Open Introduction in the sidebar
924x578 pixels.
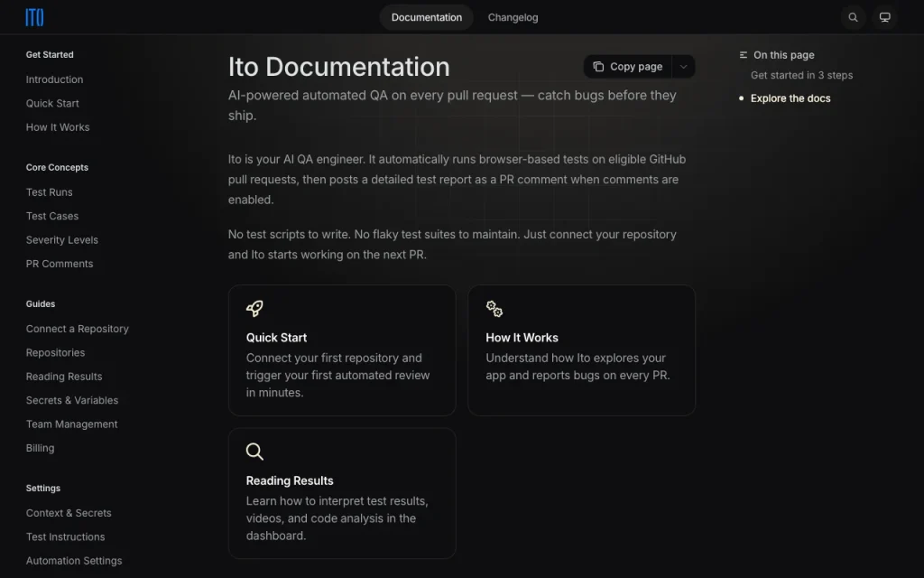coord(54,79)
